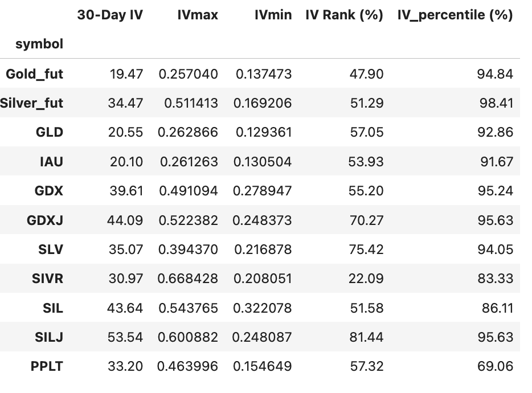The width and height of the screenshot is (532, 393).
Task: Click SILJ's IV Rank value 81.44
Action: (x=366, y=337)
